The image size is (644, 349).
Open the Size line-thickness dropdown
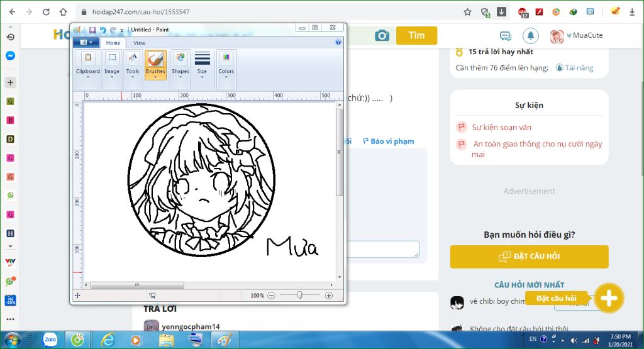point(202,65)
